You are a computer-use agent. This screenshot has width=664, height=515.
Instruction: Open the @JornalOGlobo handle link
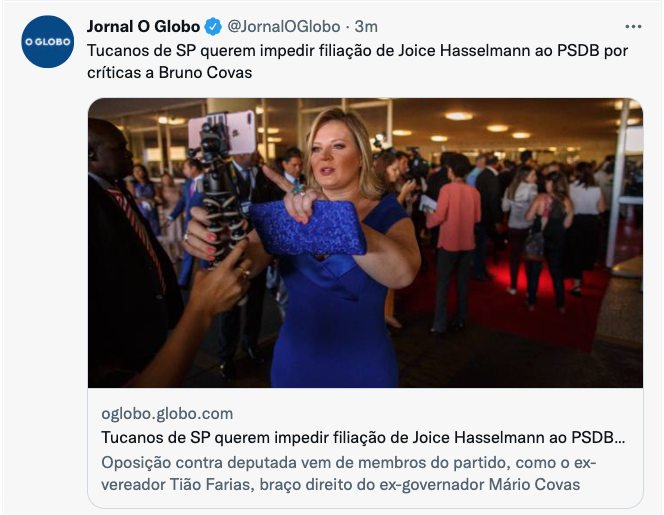point(284,27)
